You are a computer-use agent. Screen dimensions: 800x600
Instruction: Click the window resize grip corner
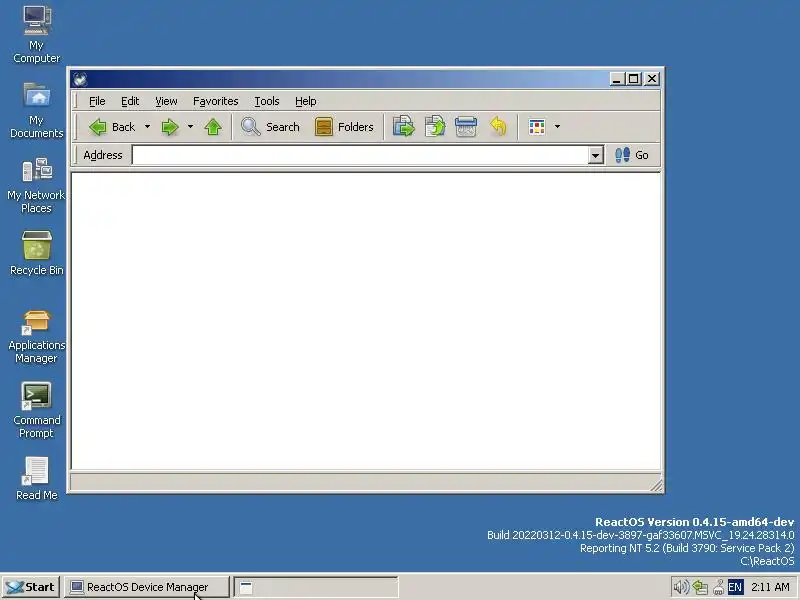[656, 485]
